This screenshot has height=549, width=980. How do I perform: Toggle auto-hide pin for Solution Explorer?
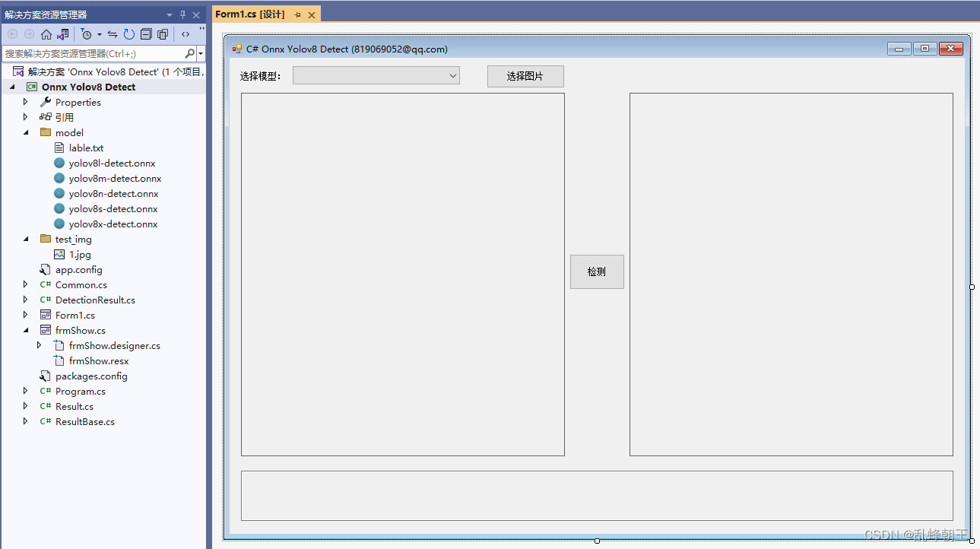182,14
